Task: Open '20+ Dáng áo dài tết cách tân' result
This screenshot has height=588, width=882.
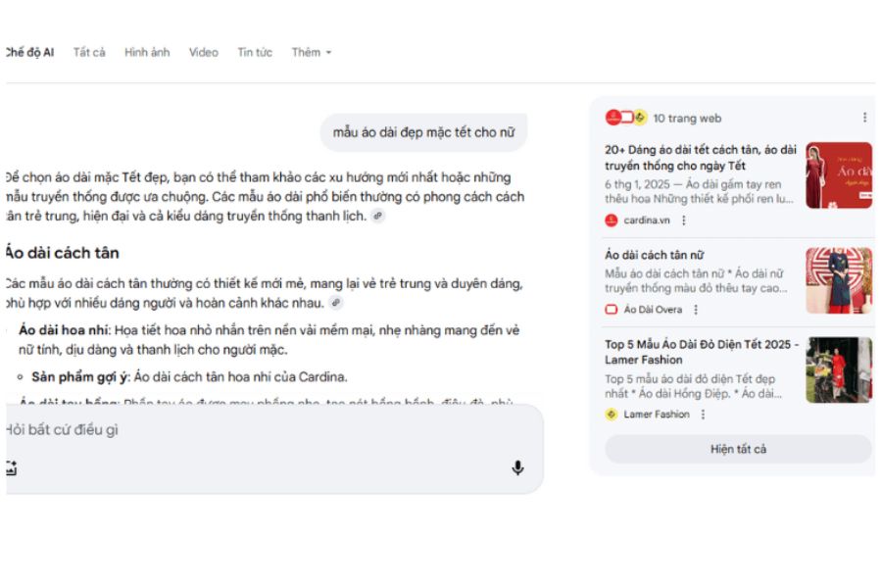Action: point(701,158)
